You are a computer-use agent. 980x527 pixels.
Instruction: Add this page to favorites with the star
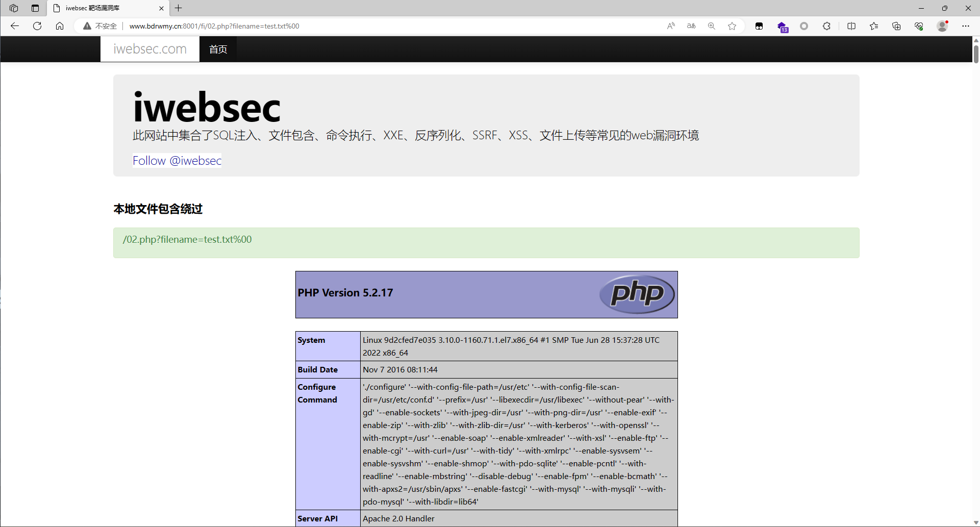click(x=732, y=26)
